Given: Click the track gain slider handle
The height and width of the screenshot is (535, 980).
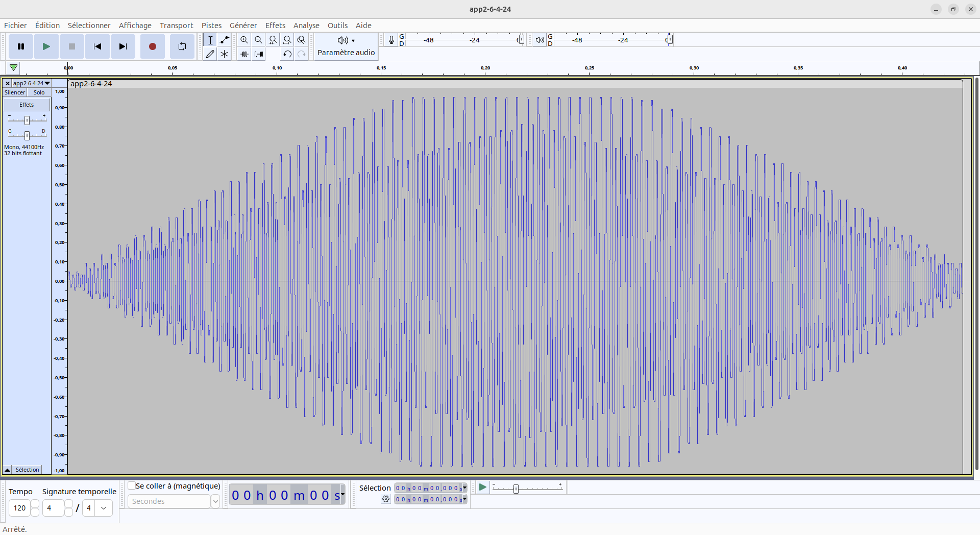Looking at the screenshot, I should pyautogui.click(x=27, y=120).
